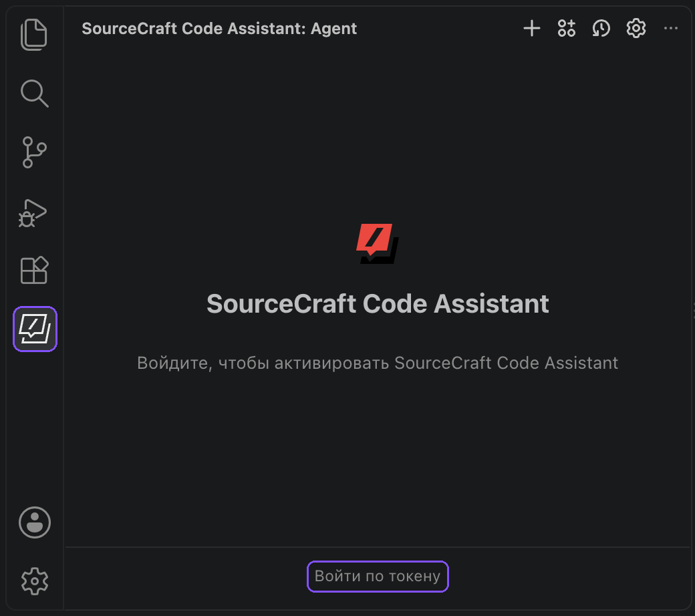Click the 'SourceCraft Code Assistant: Agent' panel title

coord(219,28)
